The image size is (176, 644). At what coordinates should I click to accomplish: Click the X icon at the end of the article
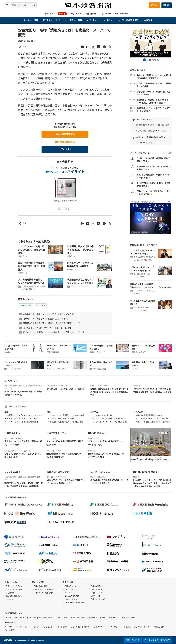click(99, 224)
